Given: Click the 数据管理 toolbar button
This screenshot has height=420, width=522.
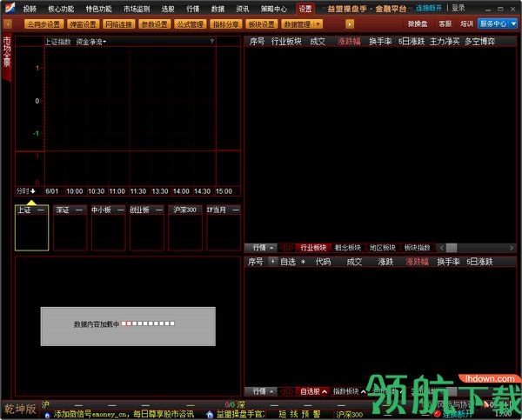Looking at the screenshot, I should (298, 24).
